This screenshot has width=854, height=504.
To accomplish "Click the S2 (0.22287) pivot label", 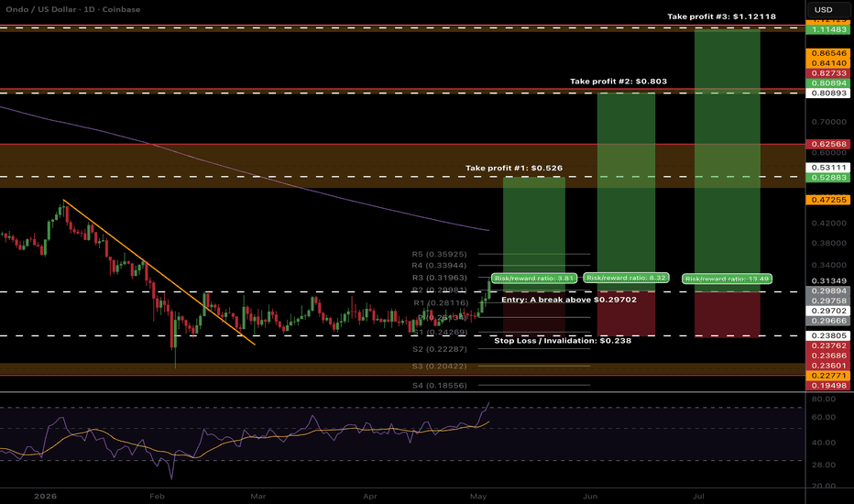I will click(x=439, y=349).
